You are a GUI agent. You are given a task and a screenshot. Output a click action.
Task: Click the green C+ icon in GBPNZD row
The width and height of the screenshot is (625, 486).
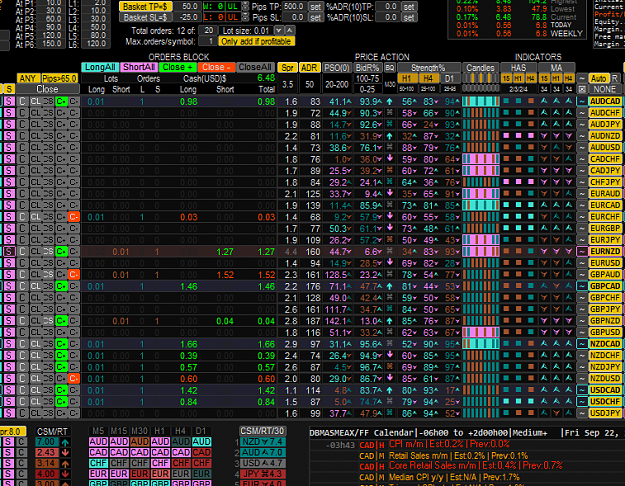(x=61, y=321)
